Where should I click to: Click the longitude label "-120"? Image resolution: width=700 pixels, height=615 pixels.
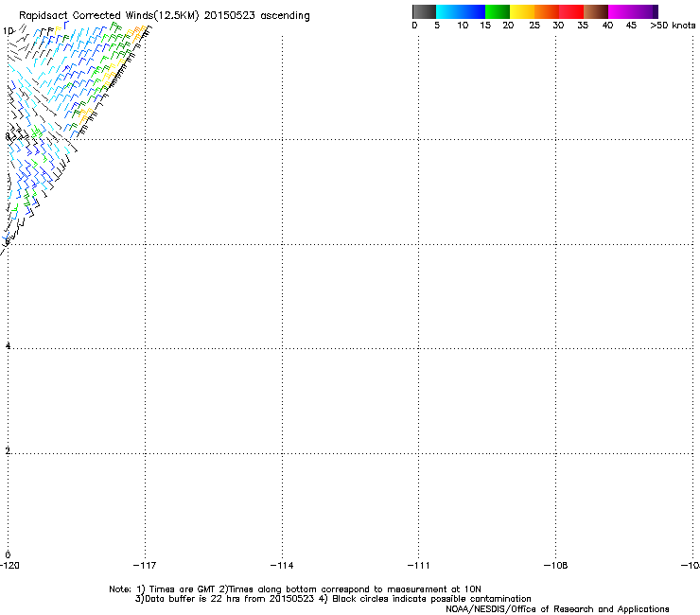coord(9,566)
